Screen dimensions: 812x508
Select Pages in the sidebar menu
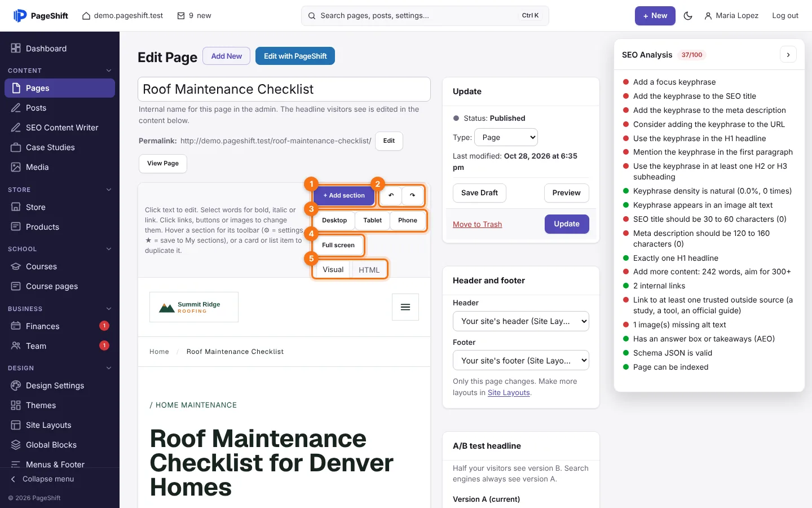tap(60, 88)
